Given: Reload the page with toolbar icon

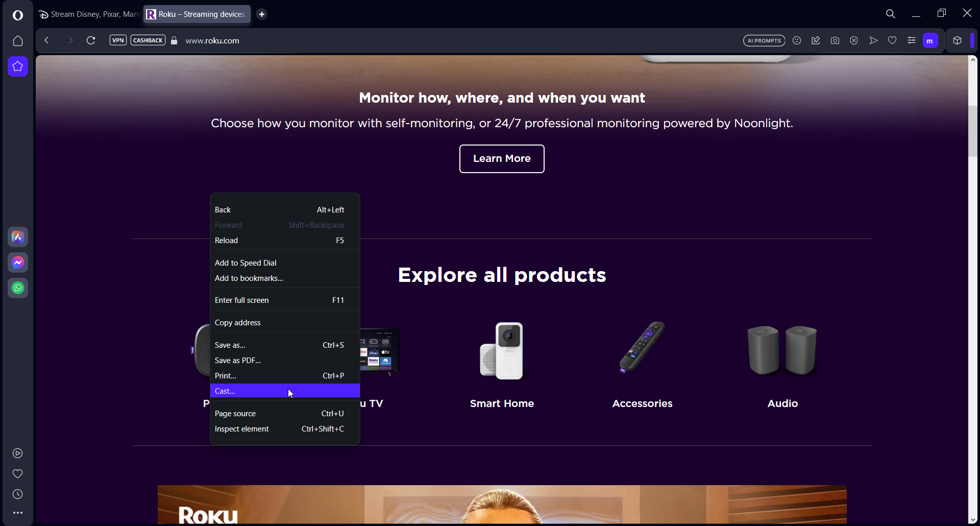Looking at the screenshot, I should [91, 40].
